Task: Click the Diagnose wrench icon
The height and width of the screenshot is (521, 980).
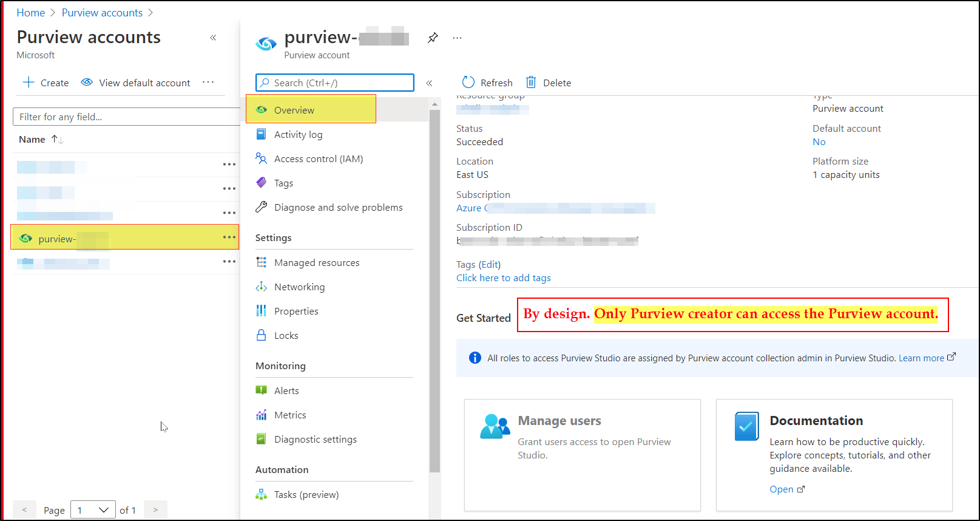Action: 262,207
